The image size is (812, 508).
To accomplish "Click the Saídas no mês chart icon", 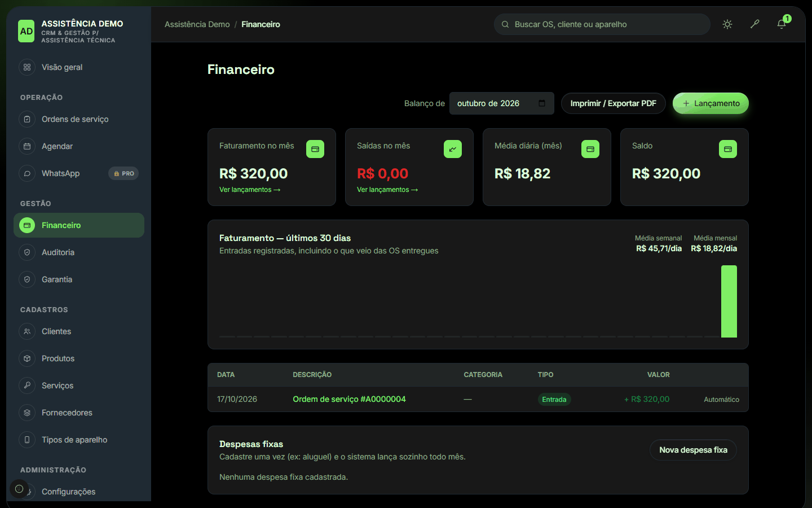I will [x=453, y=149].
